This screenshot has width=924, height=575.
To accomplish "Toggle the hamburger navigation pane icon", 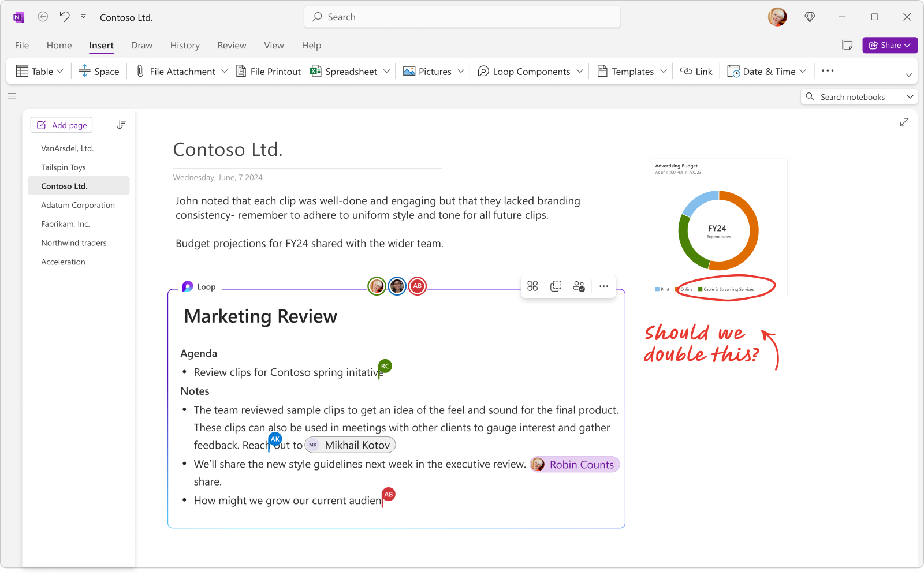I will point(12,96).
